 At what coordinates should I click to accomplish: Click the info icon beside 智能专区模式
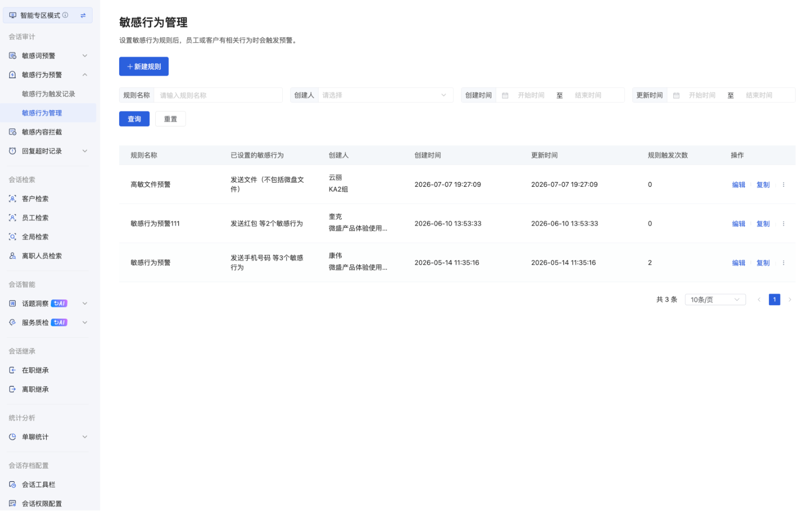coord(65,15)
